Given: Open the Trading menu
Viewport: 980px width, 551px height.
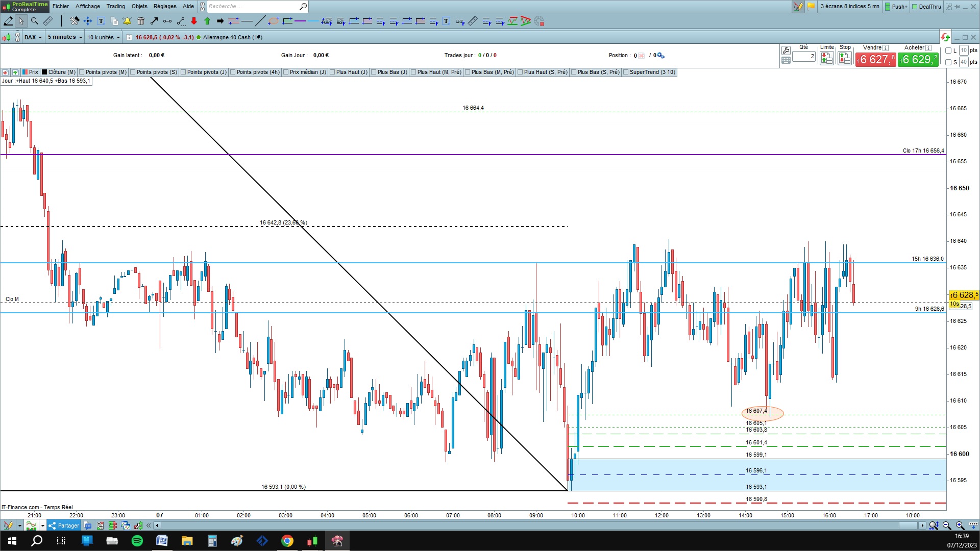Looking at the screenshot, I should tap(115, 6).
